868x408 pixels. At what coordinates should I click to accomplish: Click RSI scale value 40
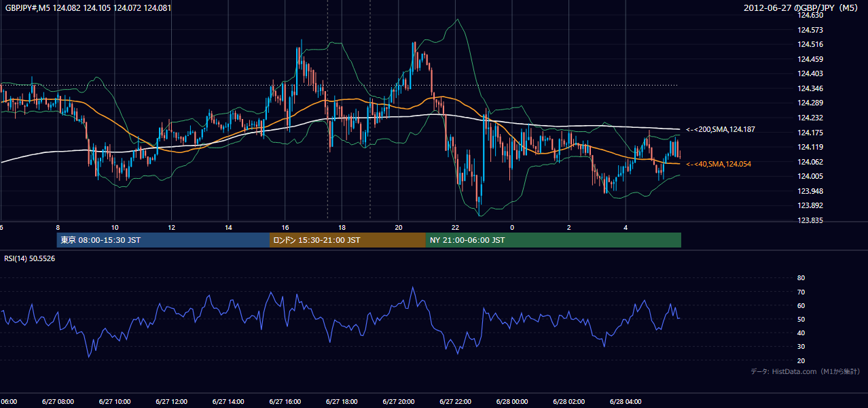click(801, 333)
